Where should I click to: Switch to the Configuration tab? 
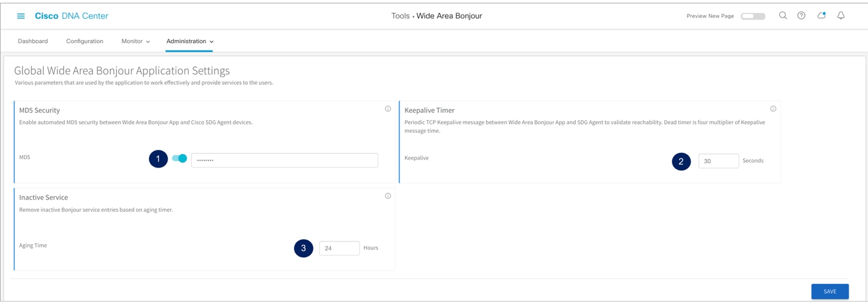(84, 41)
